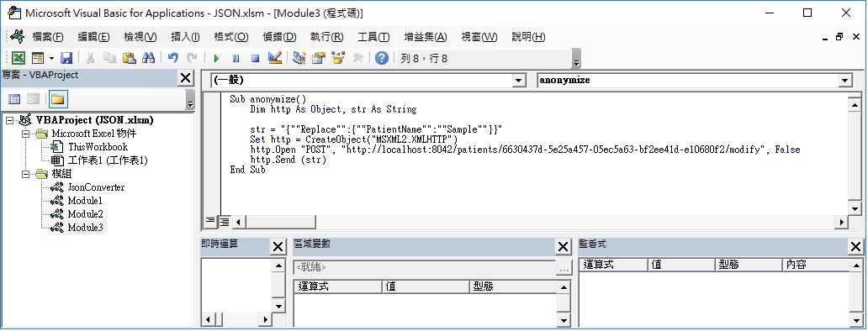Save JSON.xlsm with the floppy disk icon
Screen dimensions: 868x331
coord(66,57)
